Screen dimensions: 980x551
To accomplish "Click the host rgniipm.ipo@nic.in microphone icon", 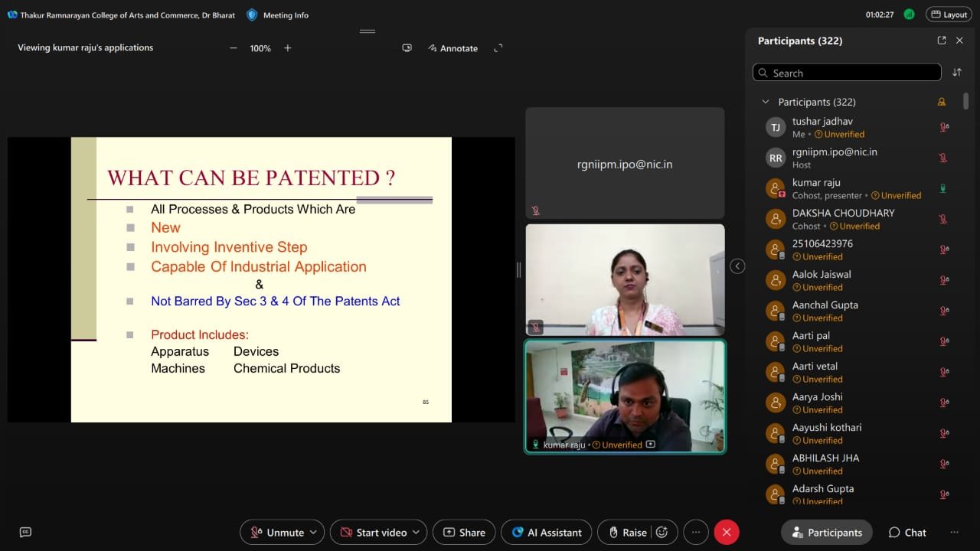I will (943, 158).
